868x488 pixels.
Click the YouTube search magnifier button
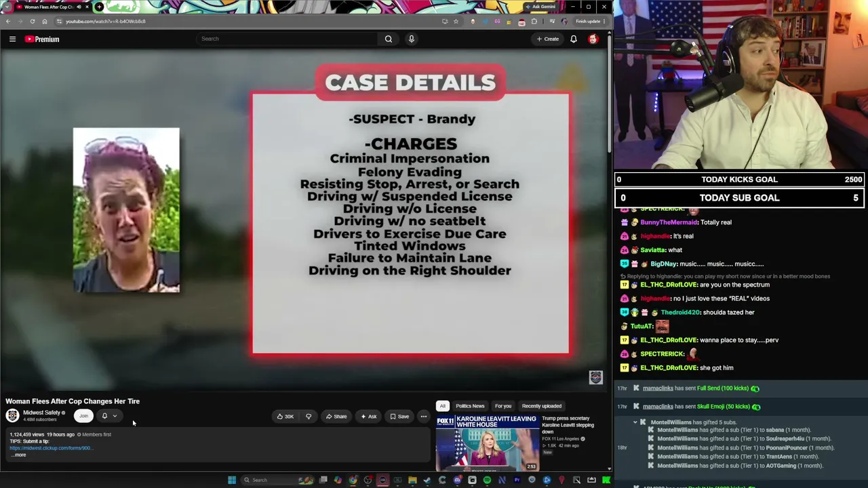click(x=389, y=39)
